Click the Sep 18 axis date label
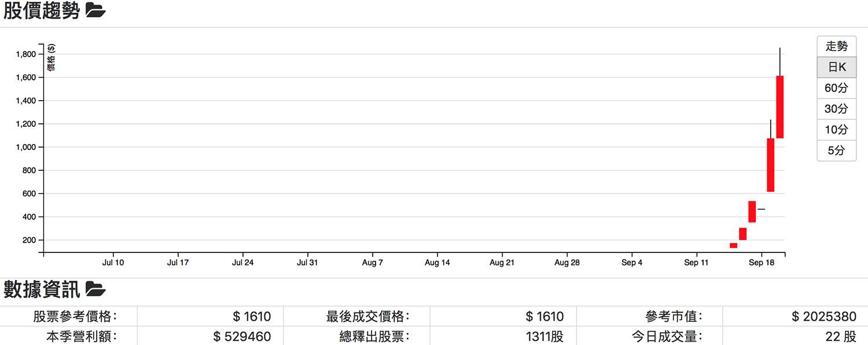Image resolution: width=868 pixels, height=345 pixels. click(762, 263)
